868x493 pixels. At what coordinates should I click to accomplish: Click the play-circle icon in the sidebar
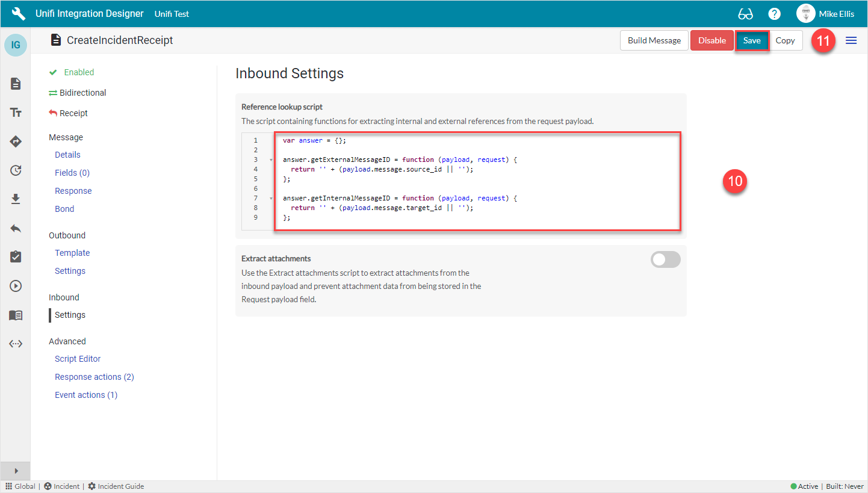click(15, 285)
